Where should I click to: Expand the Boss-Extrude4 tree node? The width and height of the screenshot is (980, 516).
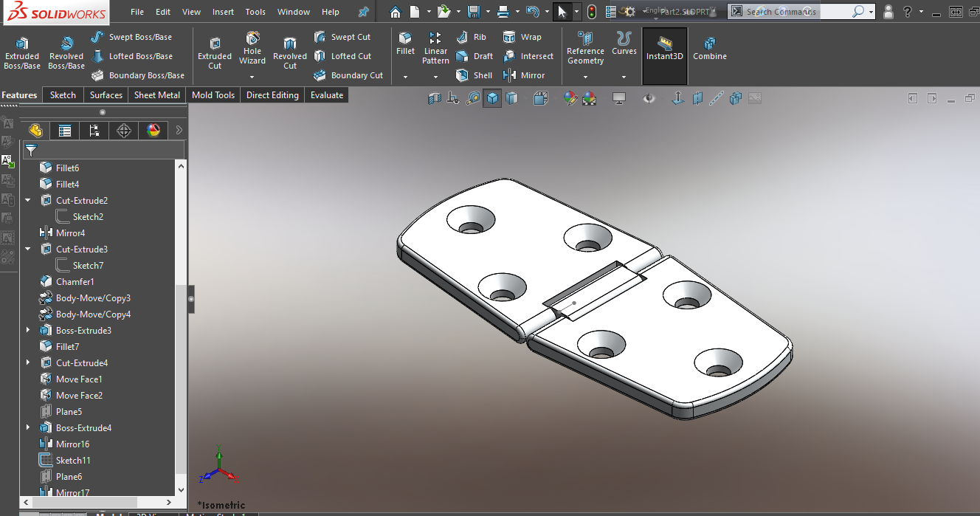(x=28, y=428)
